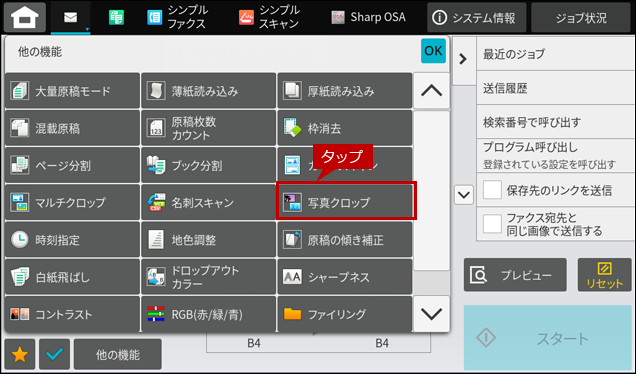
Task: Go to the Home screen icon
Action: coord(25,17)
